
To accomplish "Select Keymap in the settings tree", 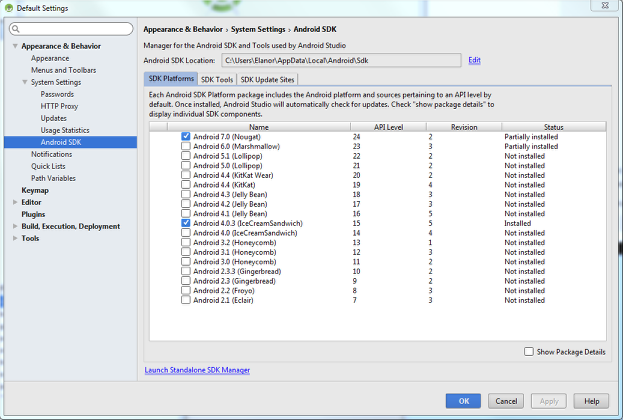I will [x=35, y=190].
